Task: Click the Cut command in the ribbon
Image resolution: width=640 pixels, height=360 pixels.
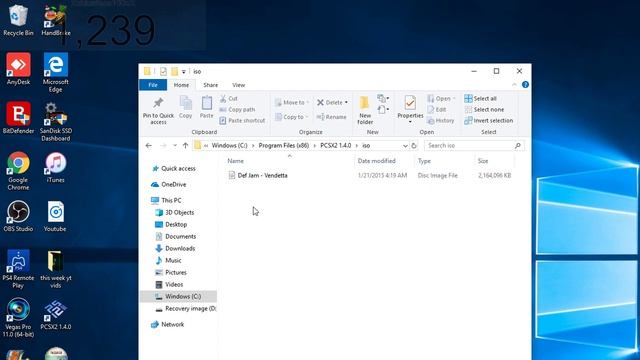Action: (229, 98)
